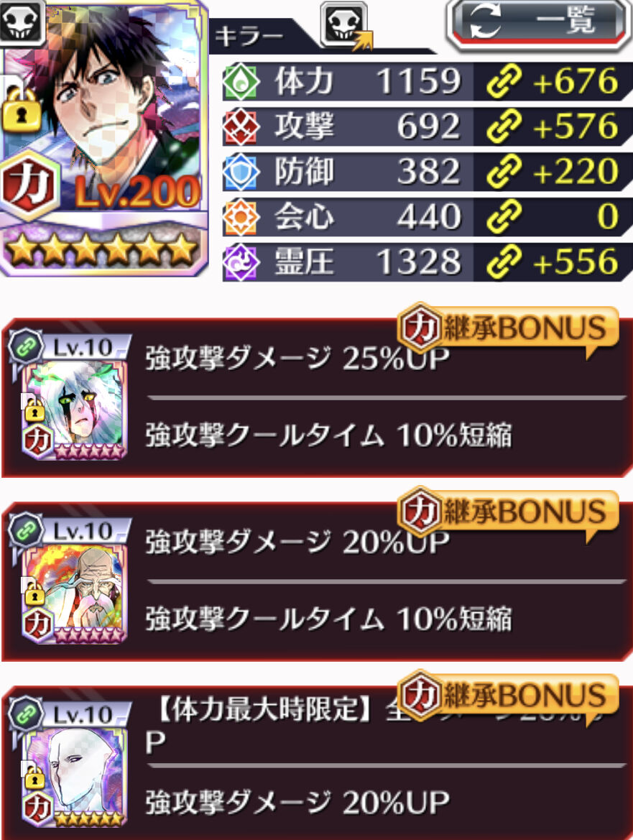Tap the lock on second linked character
The height and width of the screenshot is (840, 633).
point(34,592)
